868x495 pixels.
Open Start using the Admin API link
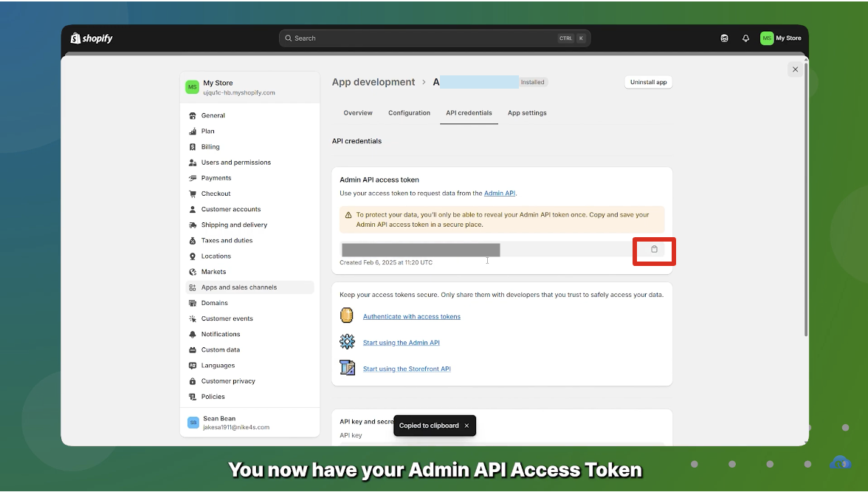click(x=402, y=343)
